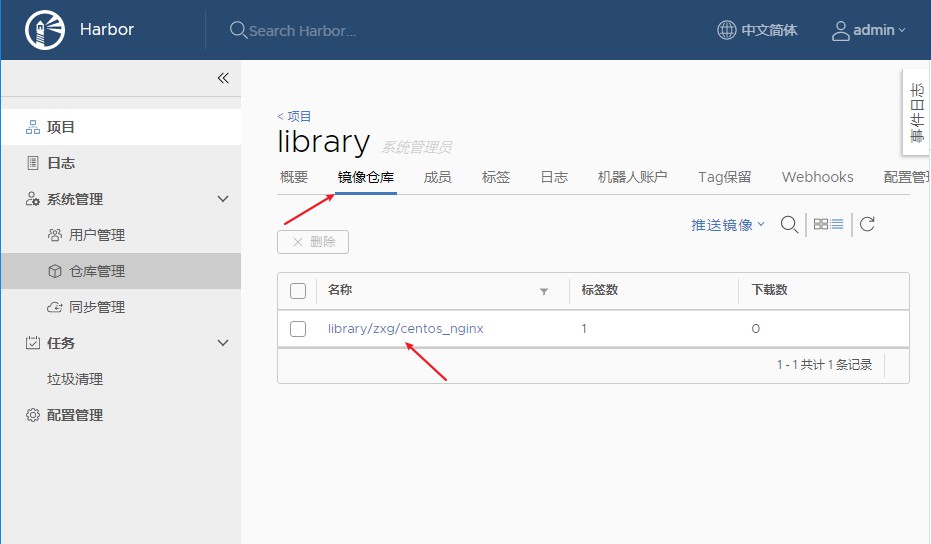Collapse the sidebar with double-chevron icon

[x=223, y=78]
